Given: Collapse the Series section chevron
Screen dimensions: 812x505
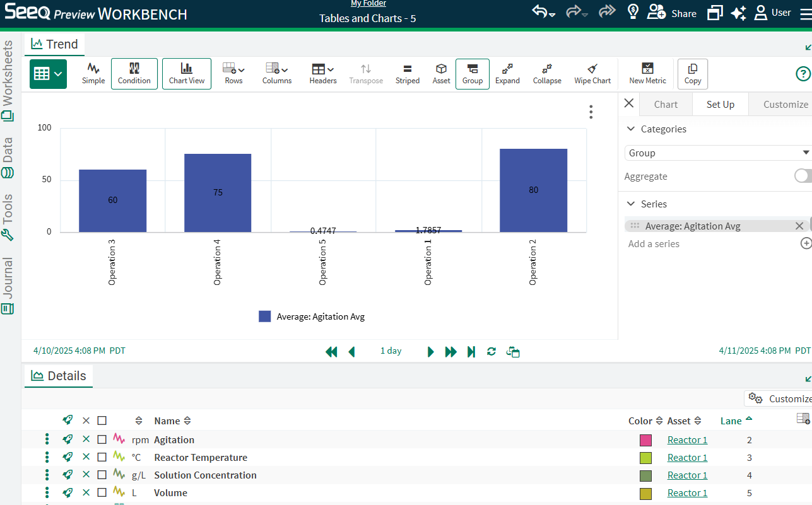Looking at the screenshot, I should pyautogui.click(x=630, y=204).
